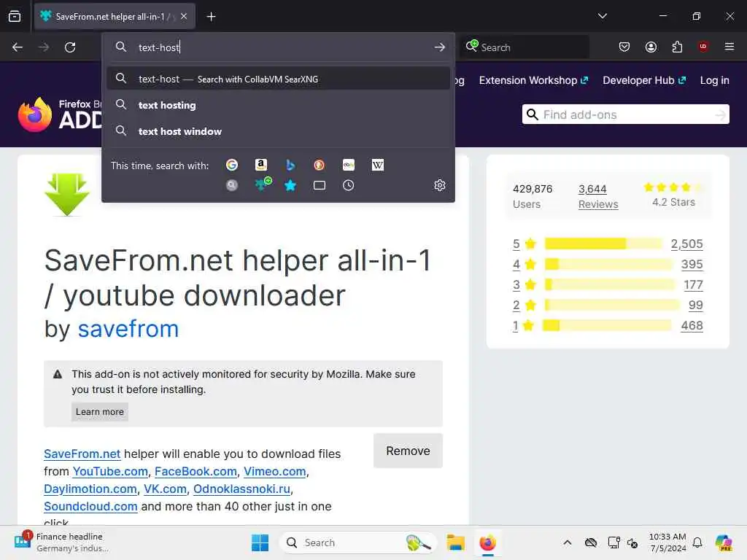
Task: Click the Firefox taskbar icon
Action: 487,542
